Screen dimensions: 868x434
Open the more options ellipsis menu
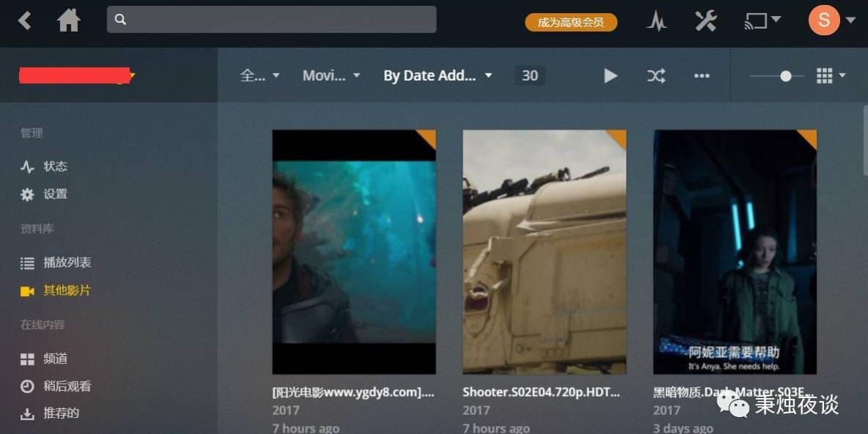702,76
